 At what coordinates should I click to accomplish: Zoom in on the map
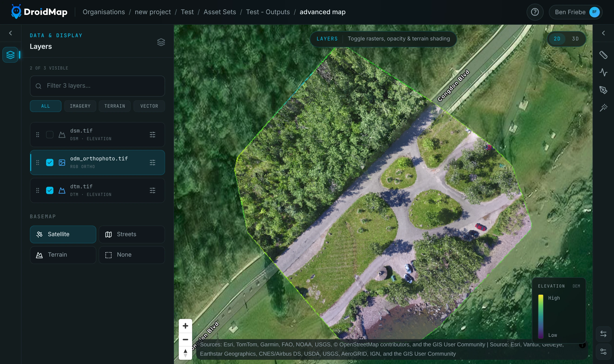pyautogui.click(x=186, y=326)
